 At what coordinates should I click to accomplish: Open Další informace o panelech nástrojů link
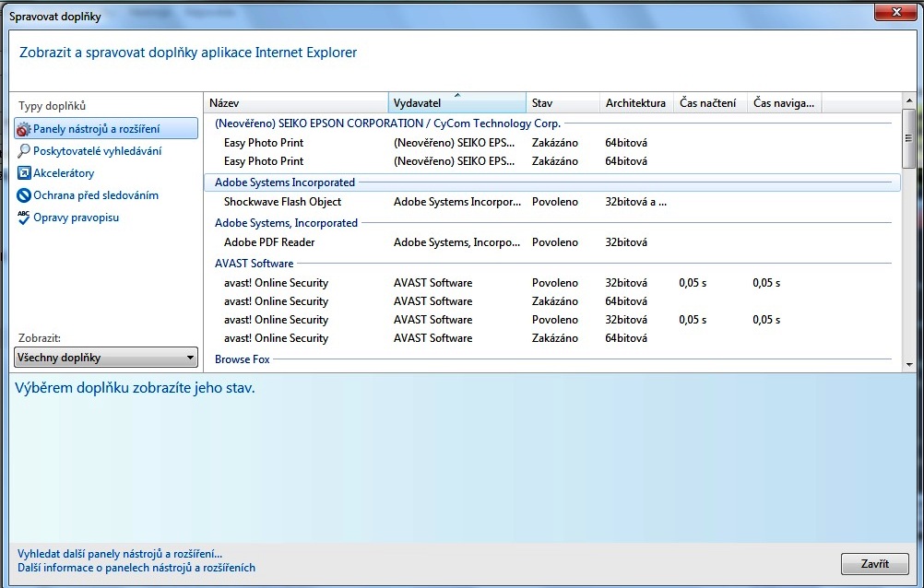[136, 568]
